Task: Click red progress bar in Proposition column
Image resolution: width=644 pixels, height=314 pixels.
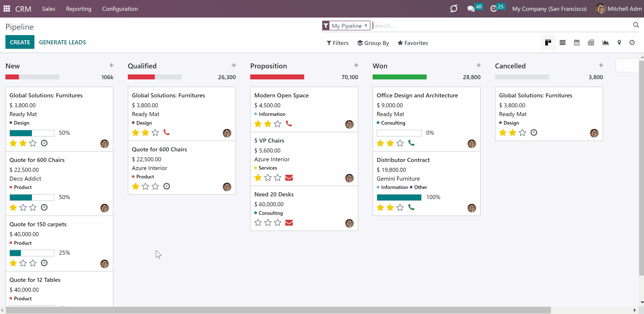Action: pos(277,77)
